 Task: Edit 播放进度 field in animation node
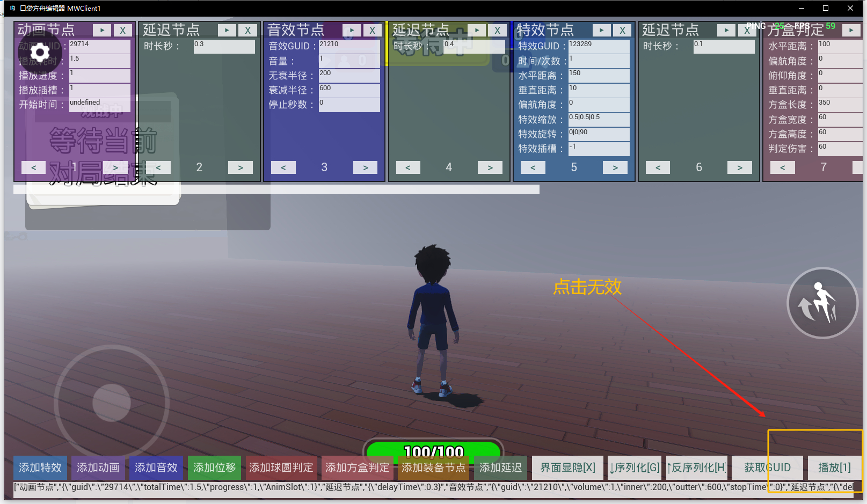(x=100, y=76)
